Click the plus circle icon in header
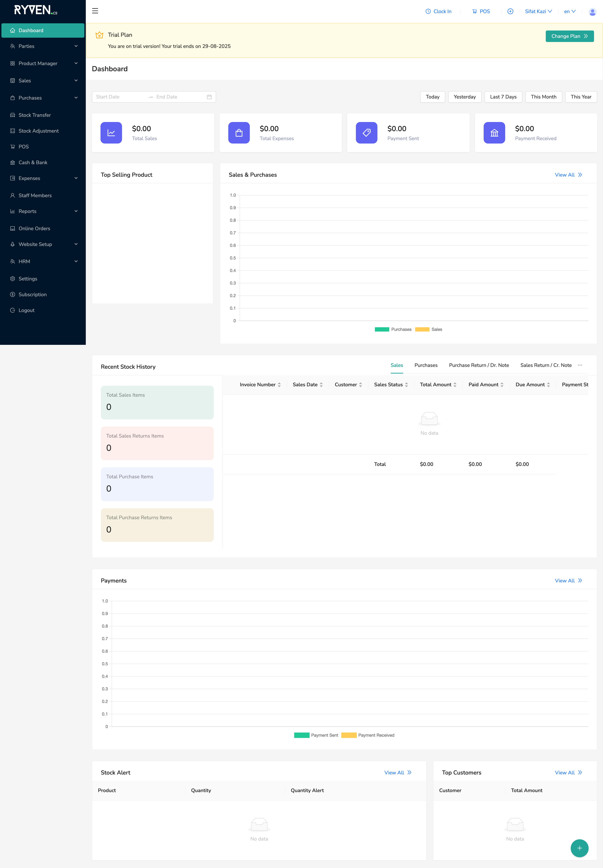The width and height of the screenshot is (603, 868). pos(510,11)
